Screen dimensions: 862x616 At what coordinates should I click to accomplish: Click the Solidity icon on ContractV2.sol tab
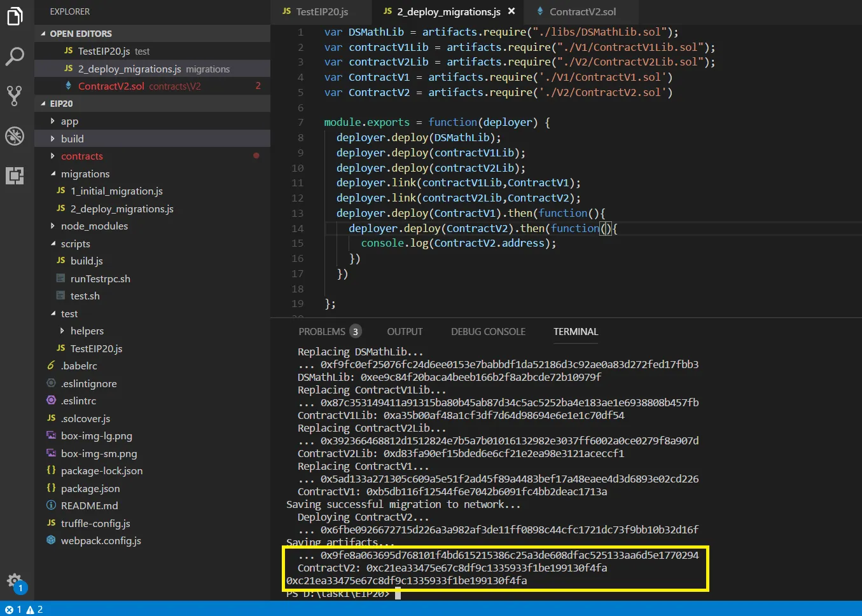point(540,11)
